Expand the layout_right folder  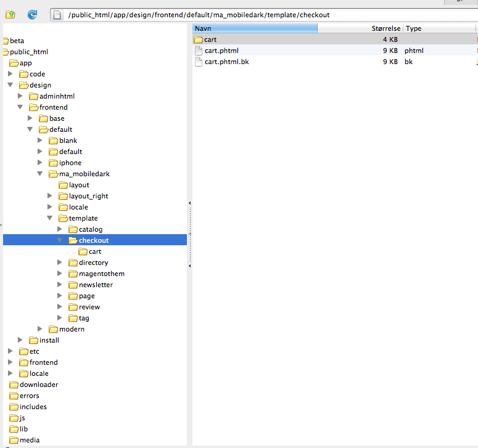point(50,196)
